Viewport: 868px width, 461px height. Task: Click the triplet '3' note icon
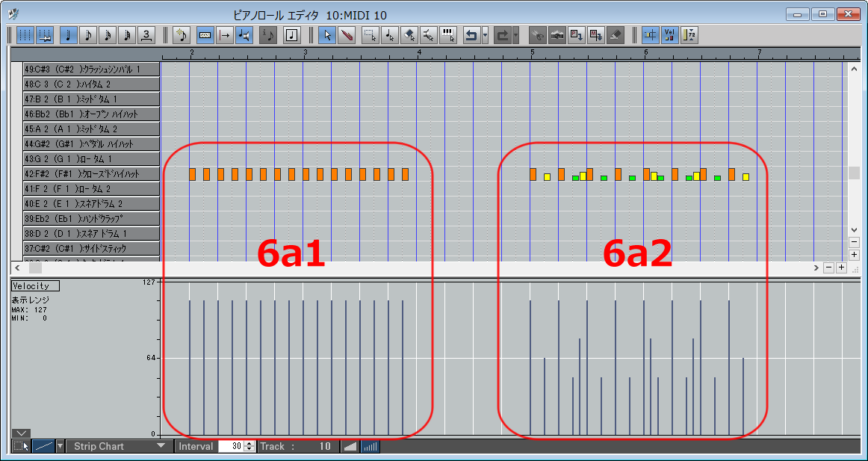pyautogui.click(x=146, y=35)
